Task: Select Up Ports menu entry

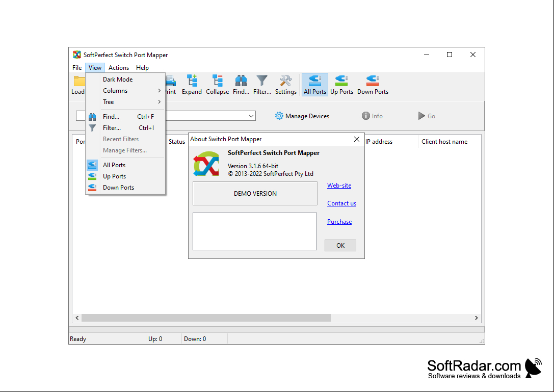Action: point(125,176)
